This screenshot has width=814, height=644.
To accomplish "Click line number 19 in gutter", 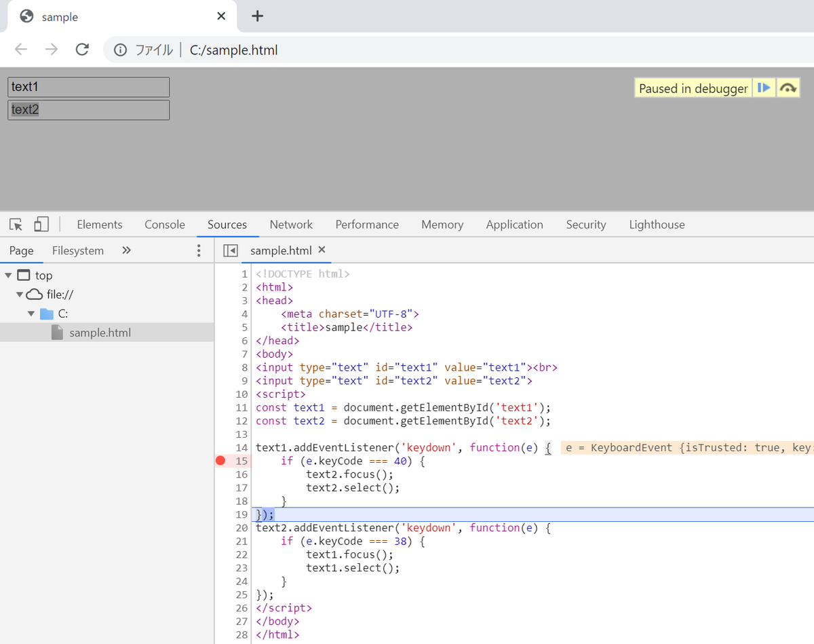I will (242, 514).
